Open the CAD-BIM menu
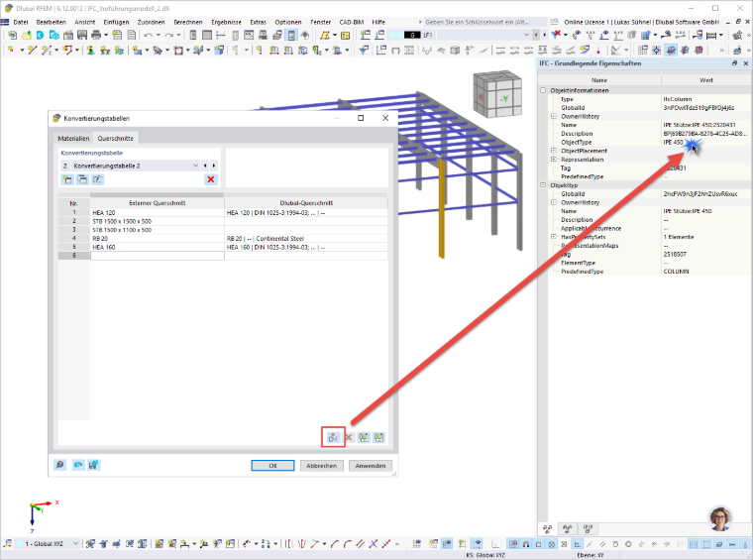The height and width of the screenshot is (560, 753). point(352,22)
